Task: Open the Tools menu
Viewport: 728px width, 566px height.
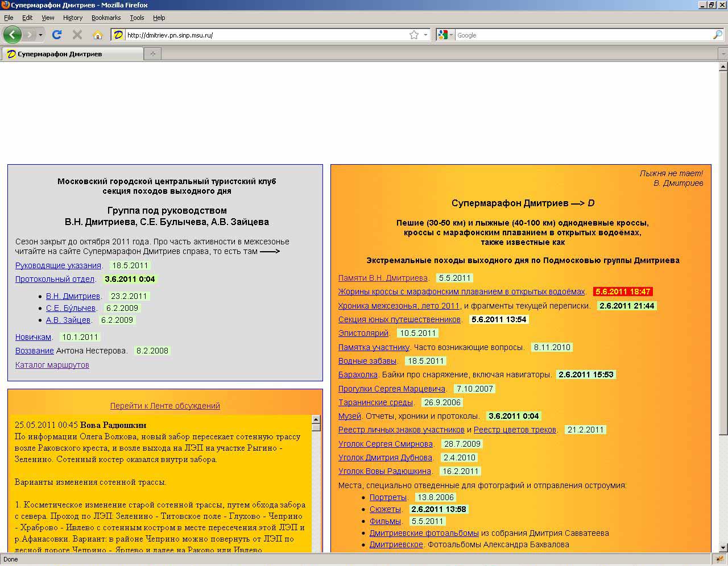Action: point(136,18)
